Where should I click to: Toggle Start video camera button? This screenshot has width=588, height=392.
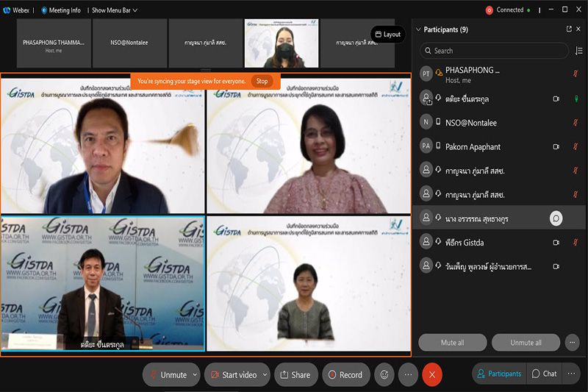232,374
